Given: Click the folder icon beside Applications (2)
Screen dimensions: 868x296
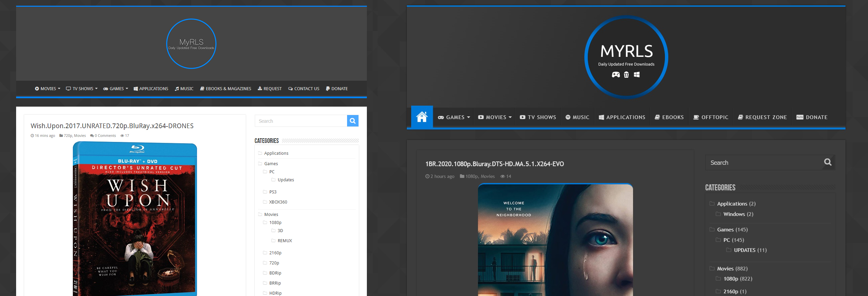Looking at the screenshot, I should pyautogui.click(x=712, y=203).
